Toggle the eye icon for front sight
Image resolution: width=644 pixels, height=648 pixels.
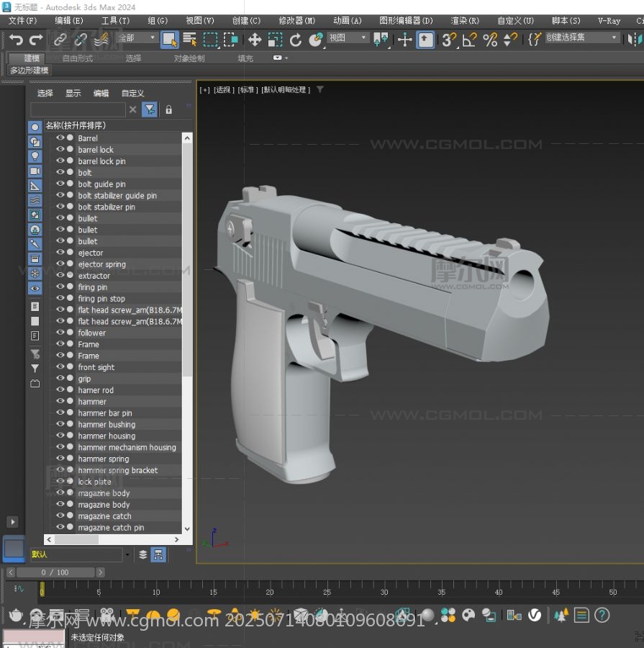click(x=60, y=366)
